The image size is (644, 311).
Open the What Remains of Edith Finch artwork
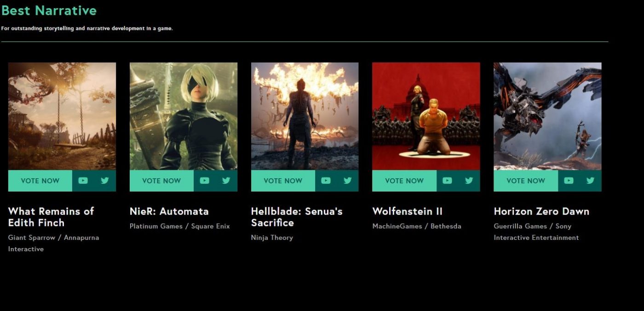[62, 116]
